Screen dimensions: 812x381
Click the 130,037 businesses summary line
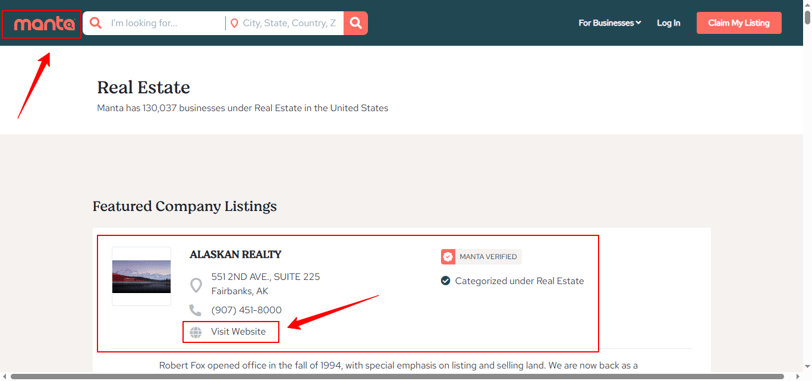[x=242, y=108]
